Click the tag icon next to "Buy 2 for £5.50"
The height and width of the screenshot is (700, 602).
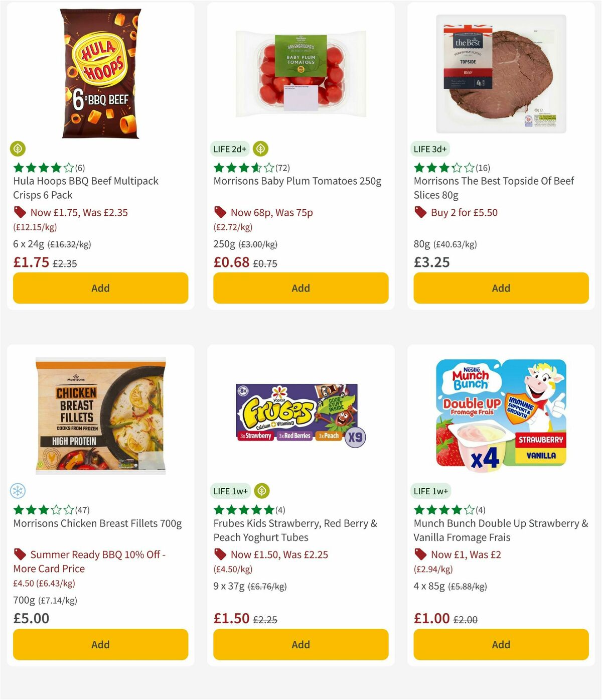pyautogui.click(x=421, y=212)
